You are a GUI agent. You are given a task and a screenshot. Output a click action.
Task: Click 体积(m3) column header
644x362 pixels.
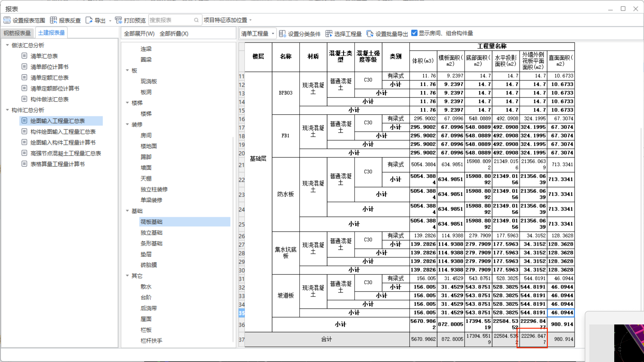[x=423, y=61]
